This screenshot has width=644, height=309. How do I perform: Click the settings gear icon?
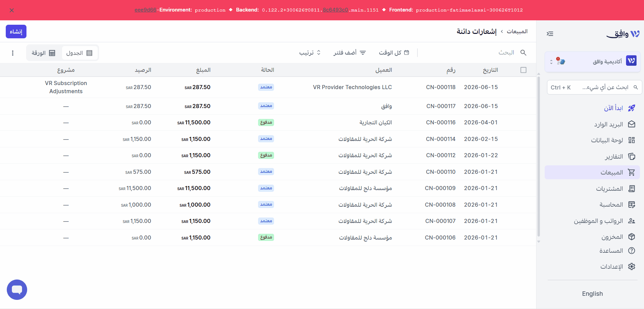tap(631, 267)
